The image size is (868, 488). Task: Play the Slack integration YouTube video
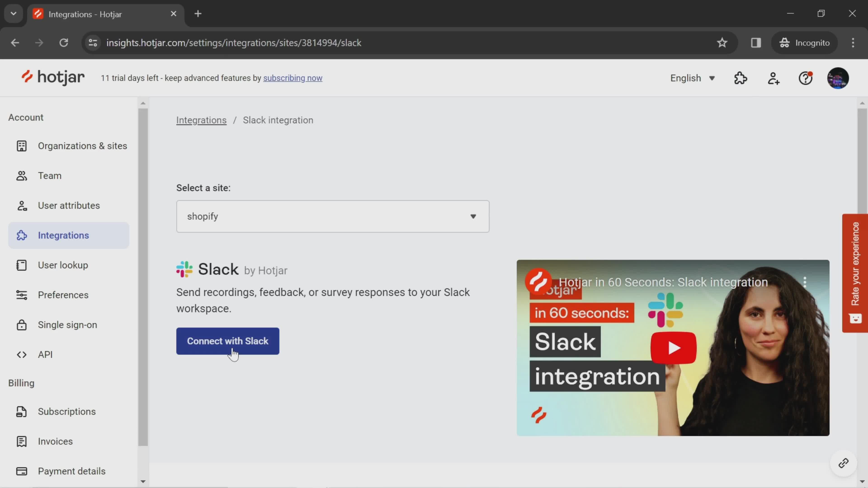[672, 347]
